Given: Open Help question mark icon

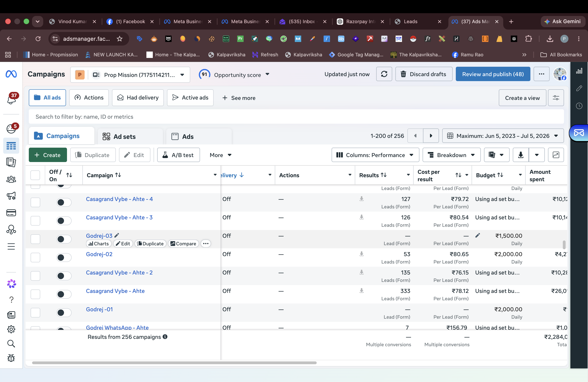Looking at the screenshot, I should point(11,299).
